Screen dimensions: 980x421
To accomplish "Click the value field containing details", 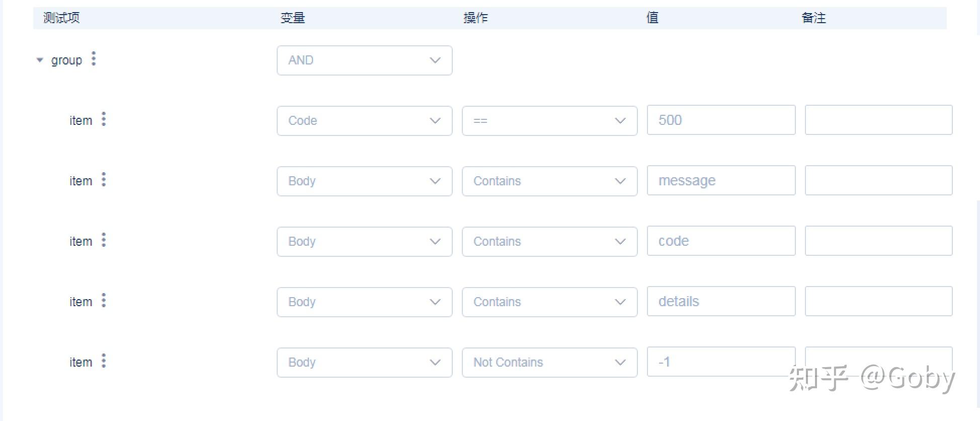I will click(x=721, y=301).
